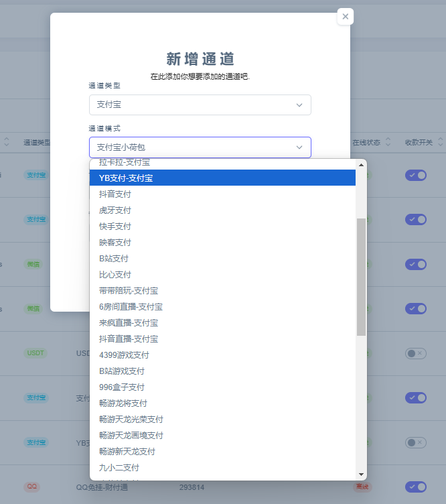Screen dimensions: 446x504
Task: Select 九小二支付 option
Action: coord(222,467)
